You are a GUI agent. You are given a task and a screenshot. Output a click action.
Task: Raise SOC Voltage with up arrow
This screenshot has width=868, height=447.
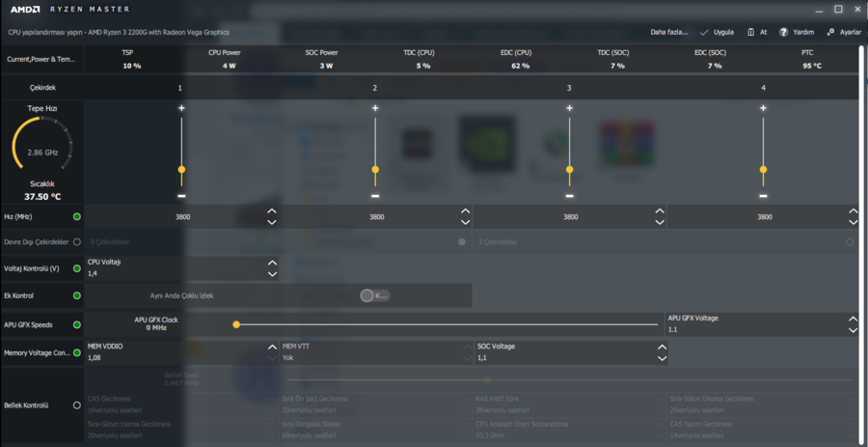pos(662,348)
